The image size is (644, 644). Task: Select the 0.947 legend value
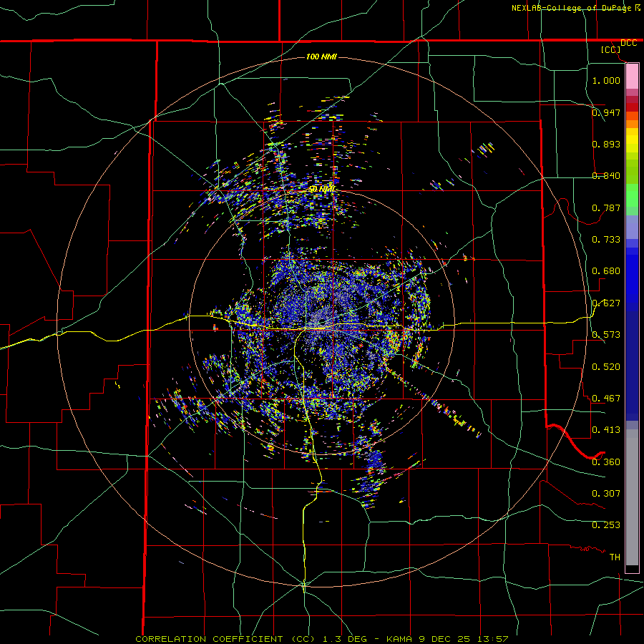(606, 112)
